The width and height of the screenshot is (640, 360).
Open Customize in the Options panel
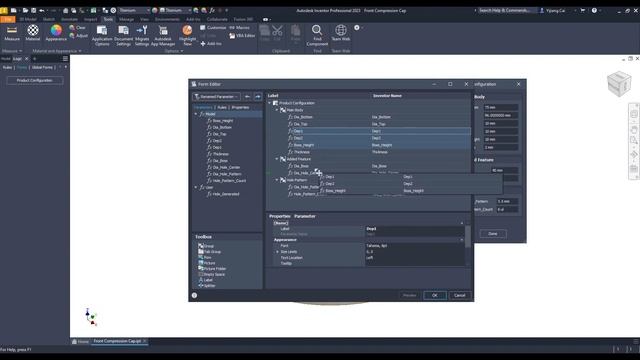pos(213,28)
